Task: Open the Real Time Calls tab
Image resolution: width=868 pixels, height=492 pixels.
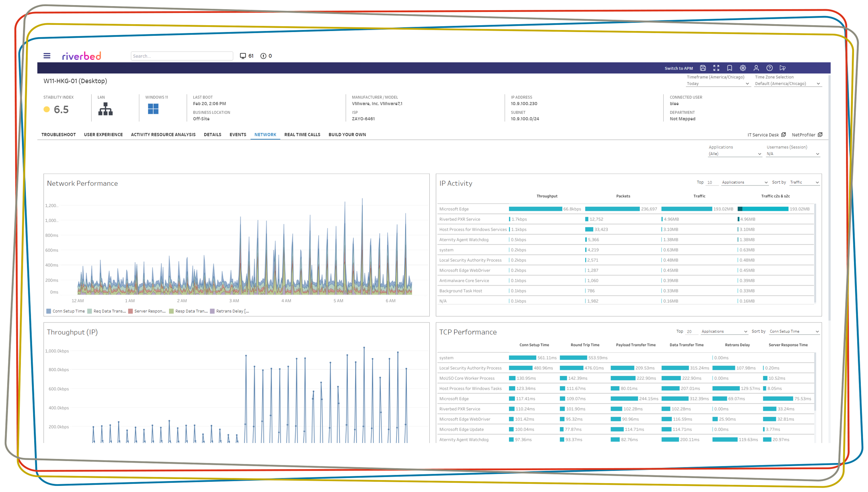Action: [302, 135]
